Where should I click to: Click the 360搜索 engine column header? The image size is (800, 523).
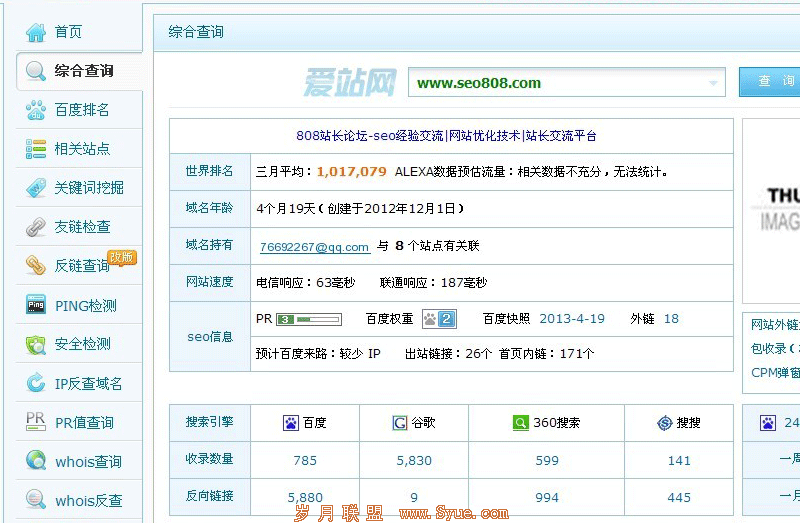pos(546,423)
